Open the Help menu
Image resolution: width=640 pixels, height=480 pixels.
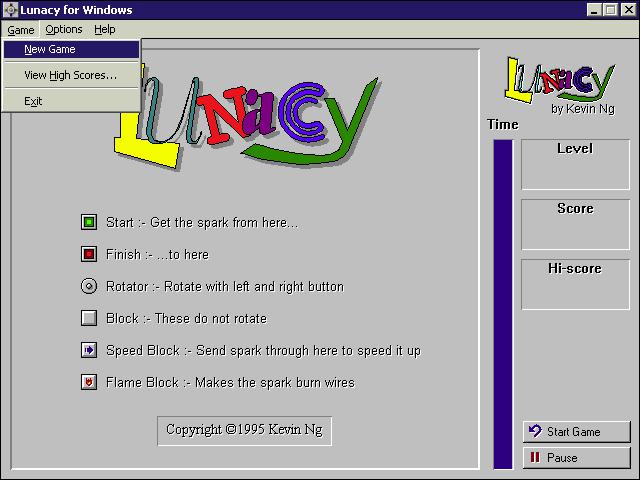point(104,29)
